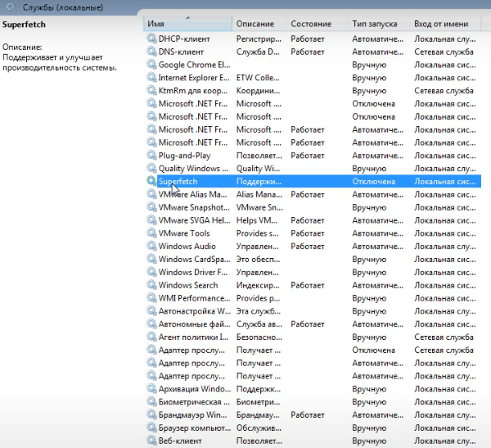Select the Windows Audio service name
The height and width of the screenshot is (448, 491).
coord(187,247)
